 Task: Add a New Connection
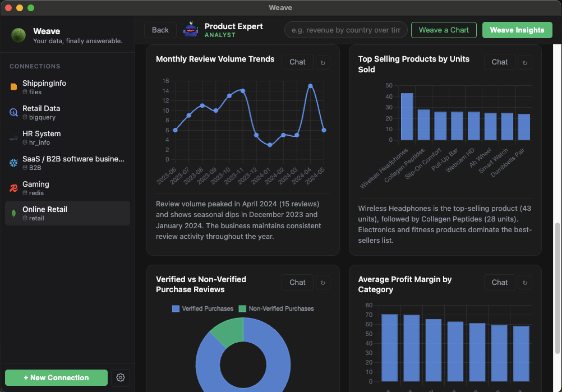[56, 377]
